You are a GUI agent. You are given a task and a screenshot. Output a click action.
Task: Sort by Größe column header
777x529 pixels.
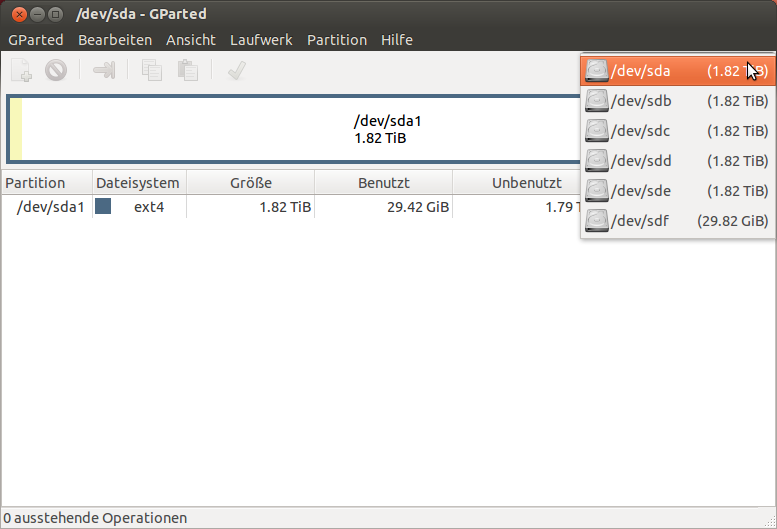click(251, 183)
